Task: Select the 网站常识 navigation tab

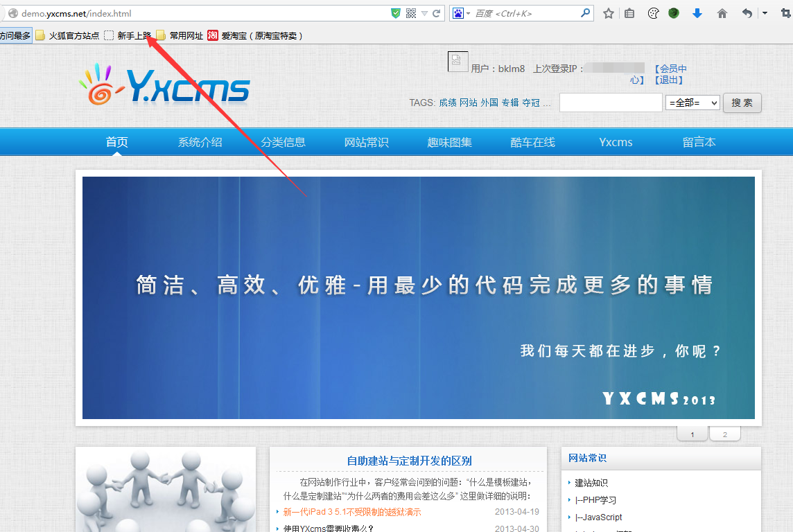Action: [366, 142]
